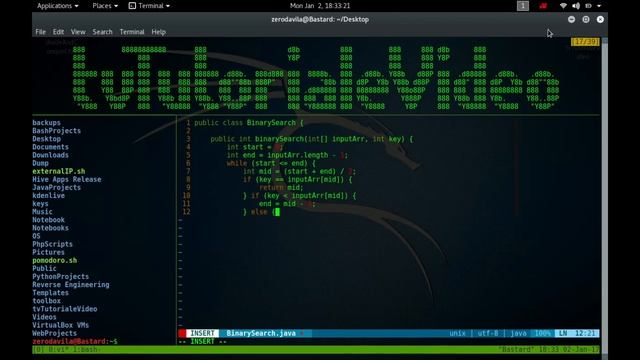Viewport: 640px width, 360px height.
Task: Open the Applications menu in top bar
Action: [58, 6]
